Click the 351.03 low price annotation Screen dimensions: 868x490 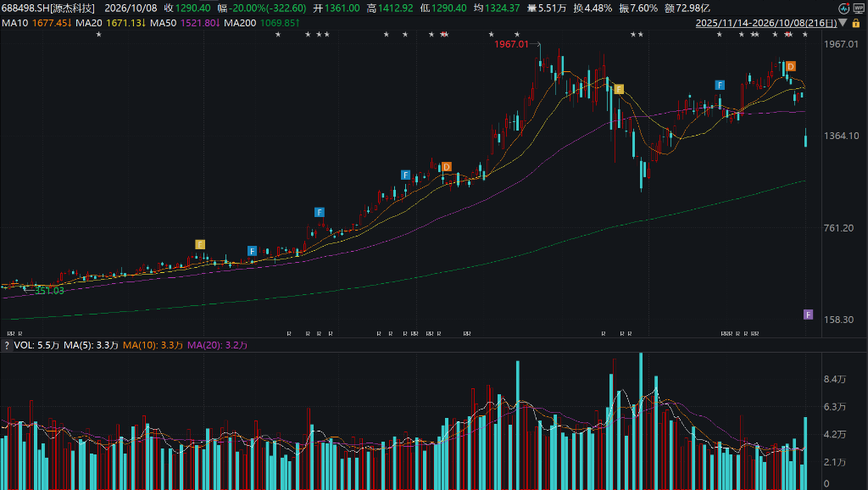coord(49,291)
